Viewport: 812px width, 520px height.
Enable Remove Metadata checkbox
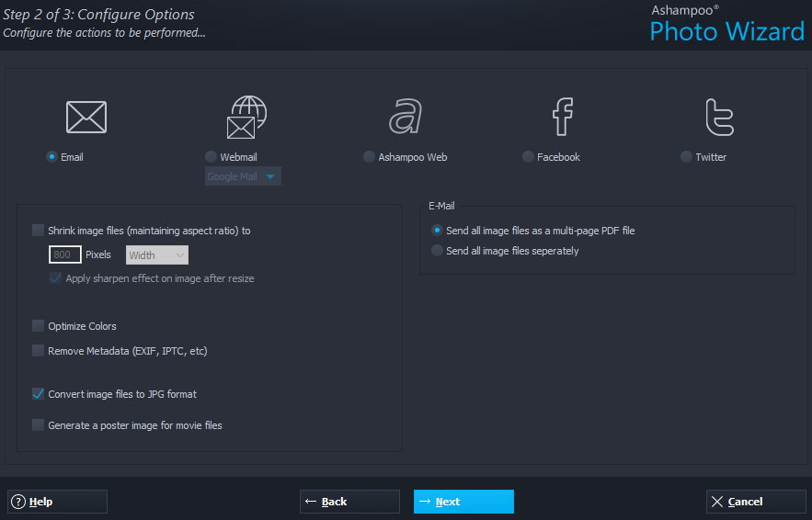38,350
